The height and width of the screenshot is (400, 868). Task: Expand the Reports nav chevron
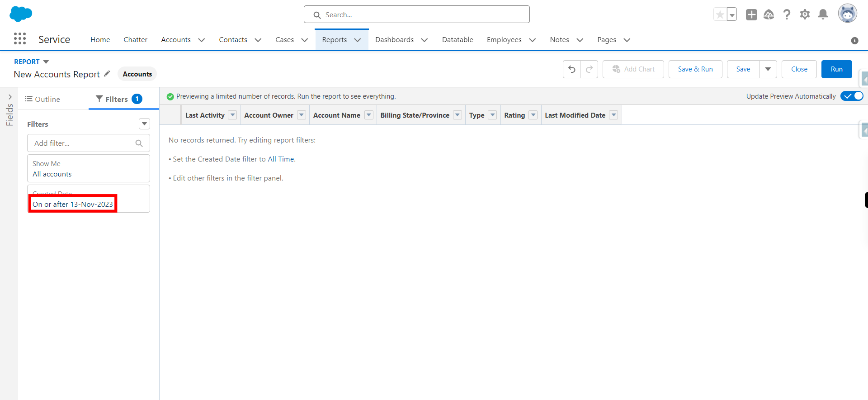(358, 40)
